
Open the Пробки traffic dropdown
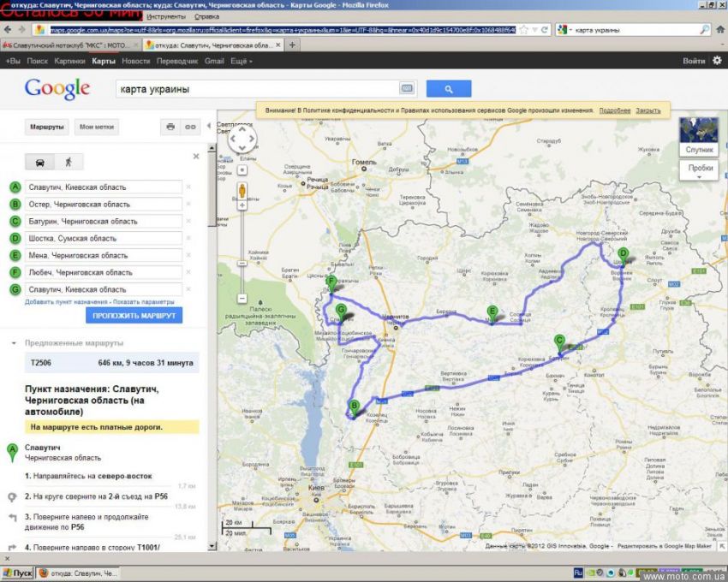pyautogui.click(x=699, y=169)
